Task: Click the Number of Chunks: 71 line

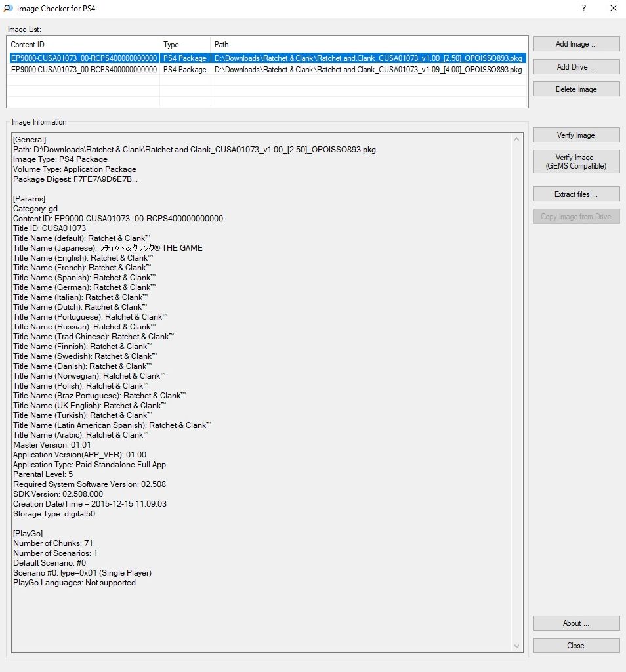Action: (x=53, y=544)
